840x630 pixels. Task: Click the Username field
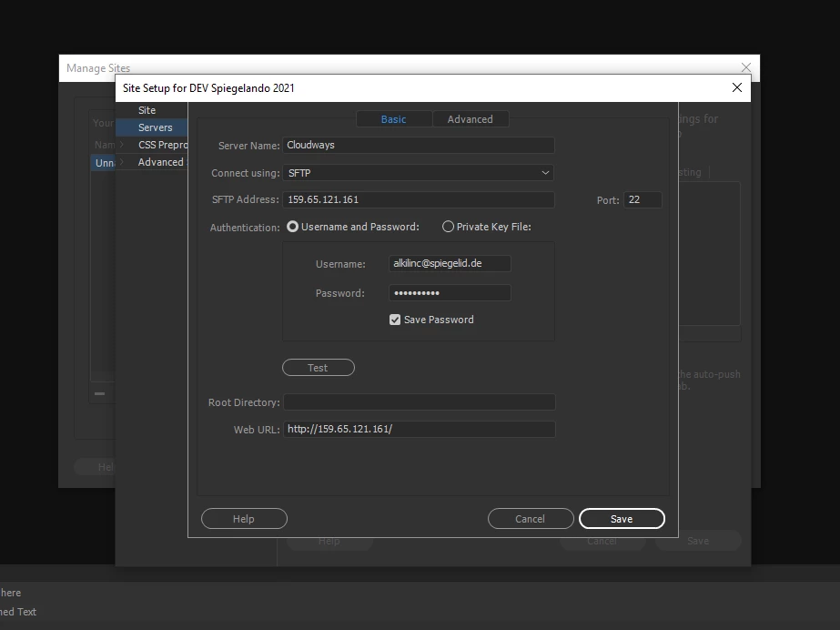pos(450,264)
